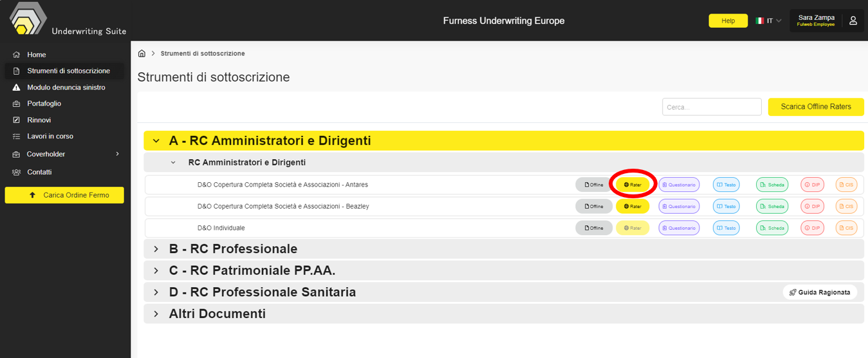The width and height of the screenshot is (868, 358).
Task: Go to Portafoglio in the sidebar
Action: click(44, 104)
